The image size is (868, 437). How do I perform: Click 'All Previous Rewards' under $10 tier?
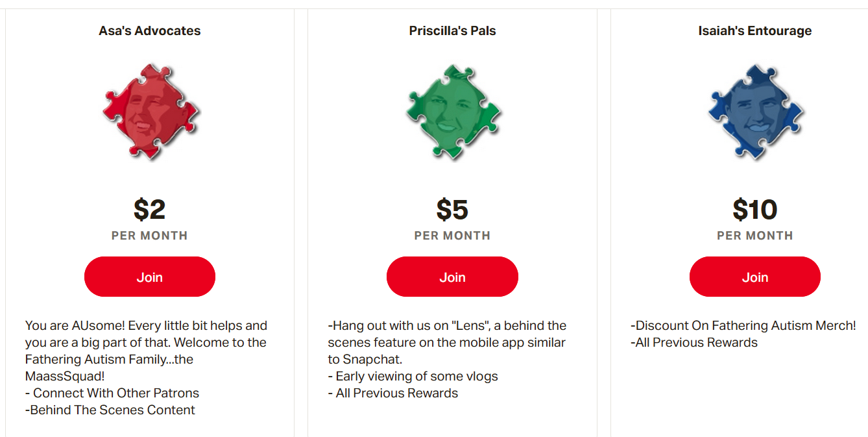pyautogui.click(x=694, y=342)
